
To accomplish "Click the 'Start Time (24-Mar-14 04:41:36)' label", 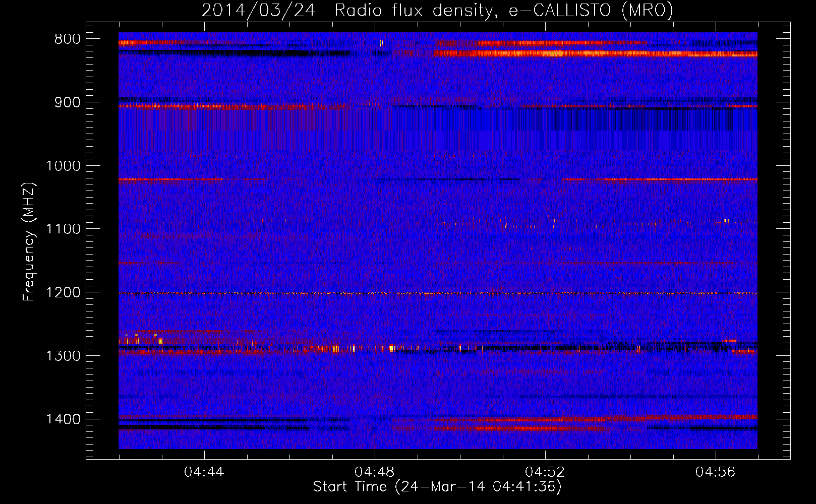I will (437, 487).
